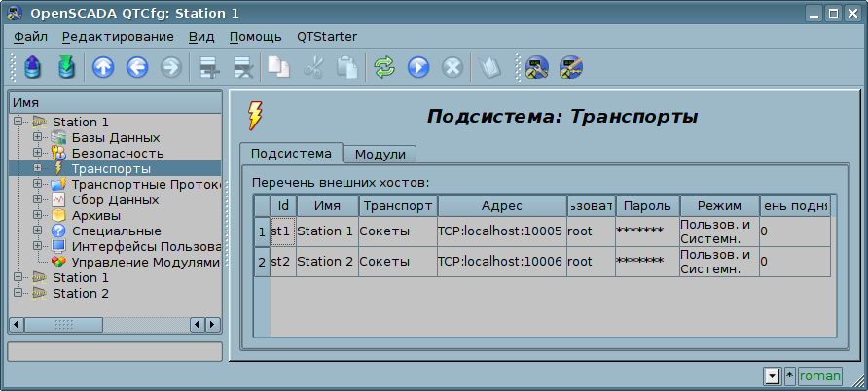Expand the Базы Данных tree node

click(x=37, y=137)
